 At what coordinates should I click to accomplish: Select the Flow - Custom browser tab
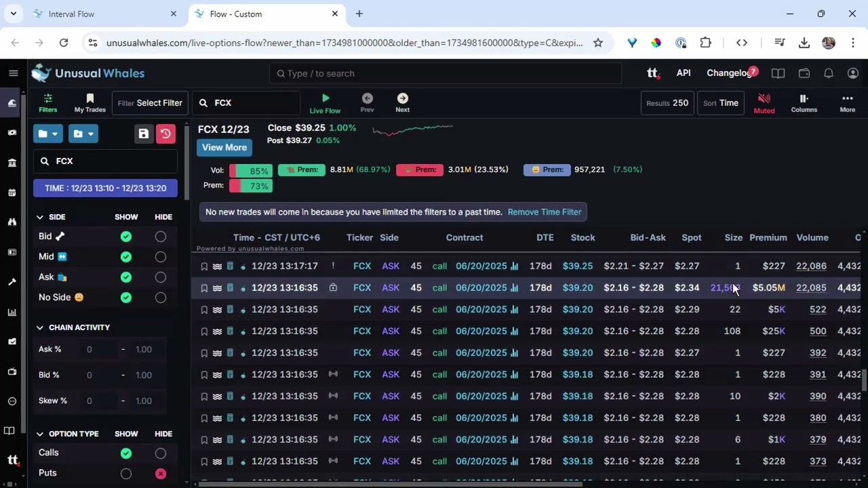(267, 14)
